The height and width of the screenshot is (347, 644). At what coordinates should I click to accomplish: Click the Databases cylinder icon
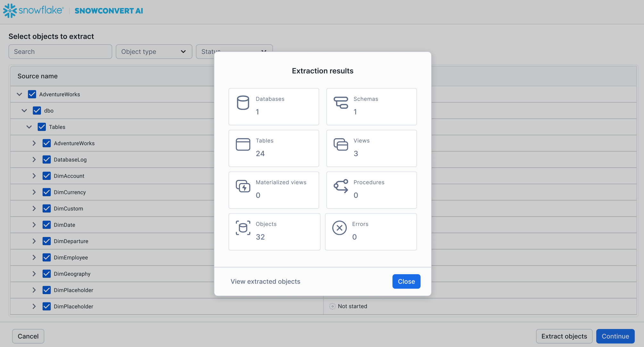243,103
